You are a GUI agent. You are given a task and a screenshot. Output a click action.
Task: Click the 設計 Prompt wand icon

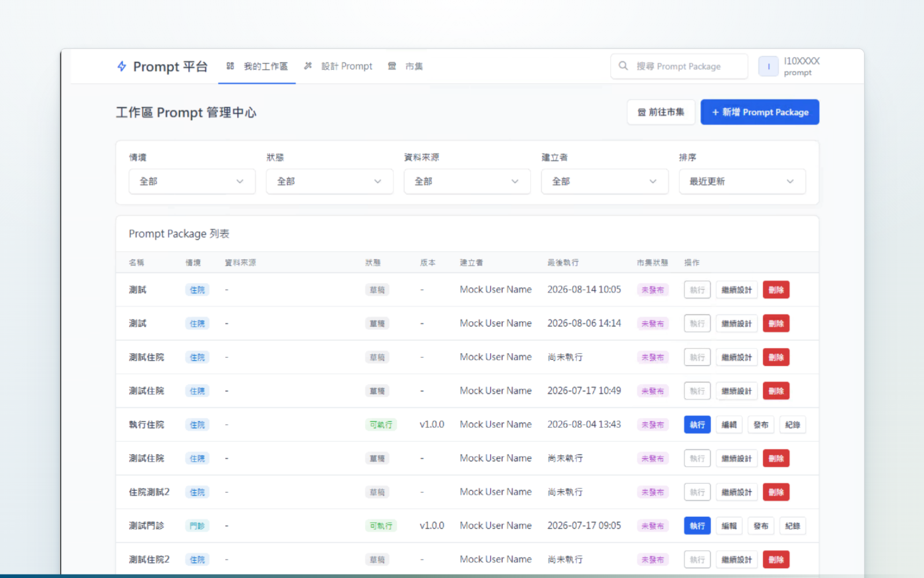(x=308, y=66)
